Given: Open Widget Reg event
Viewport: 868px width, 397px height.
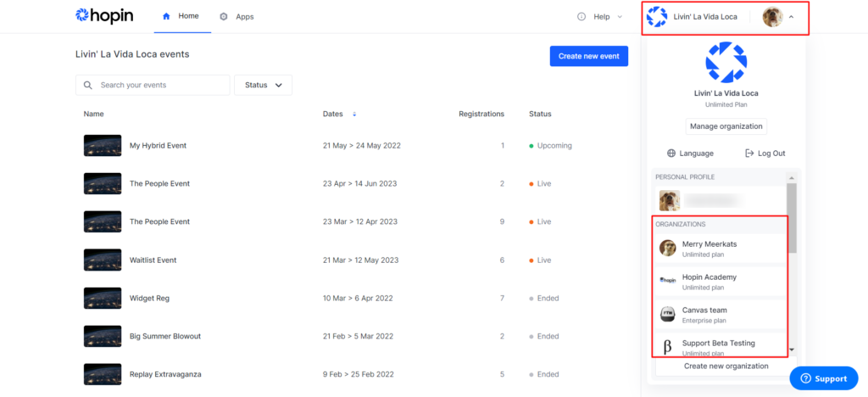Looking at the screenshot, I should 149,298.
